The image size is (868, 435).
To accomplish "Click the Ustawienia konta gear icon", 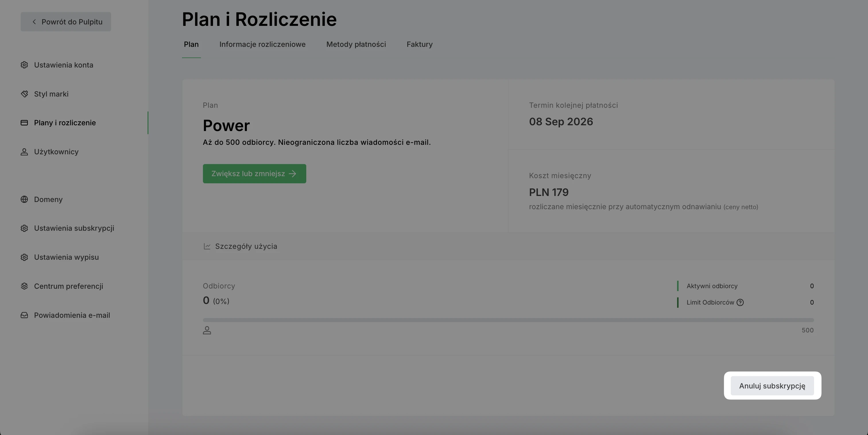I will (x=24, y=65).
